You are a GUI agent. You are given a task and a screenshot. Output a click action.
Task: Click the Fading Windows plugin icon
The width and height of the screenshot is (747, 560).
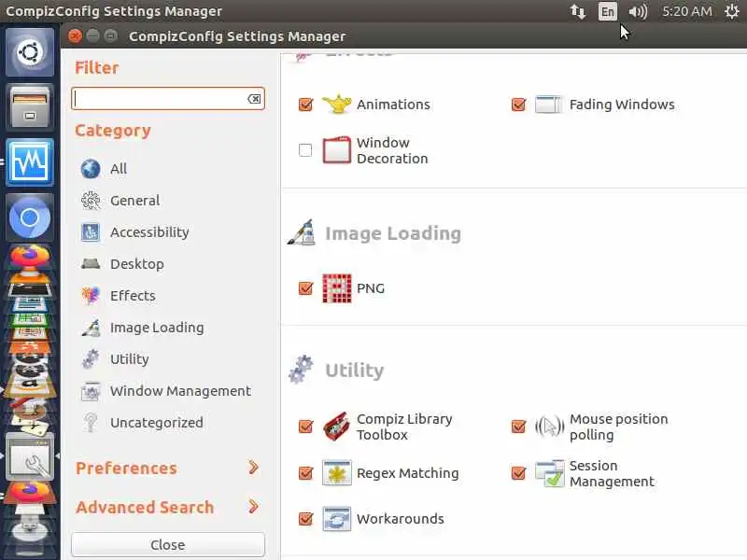coord(549,105)
